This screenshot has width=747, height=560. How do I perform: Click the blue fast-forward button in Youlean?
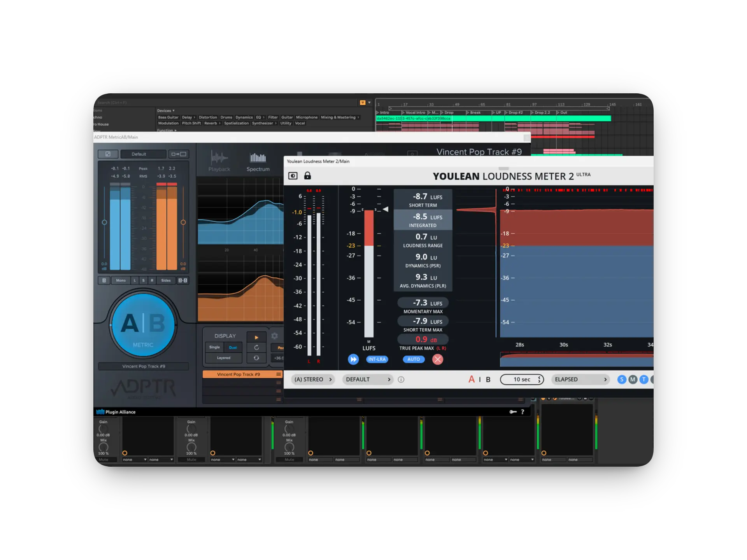pos(353,359)
